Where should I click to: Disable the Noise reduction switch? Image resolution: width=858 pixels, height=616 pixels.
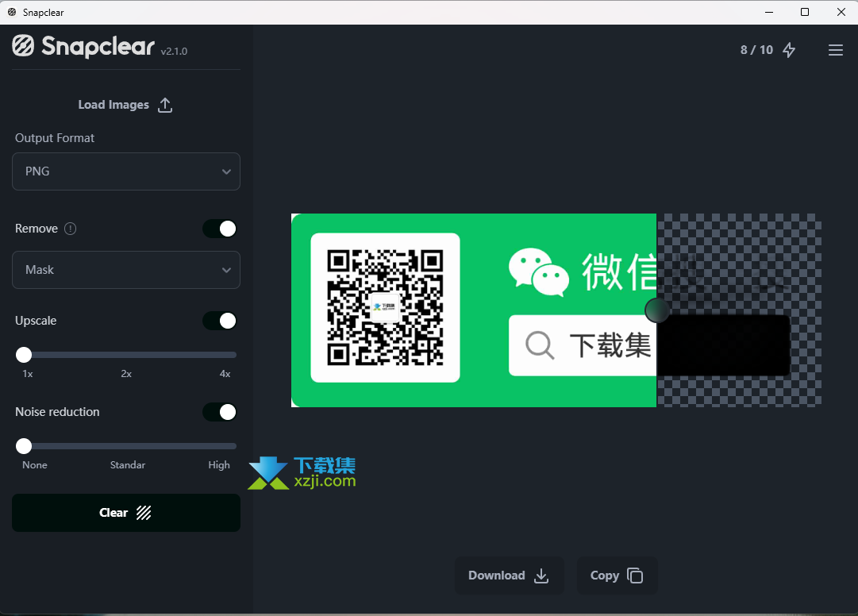point(219,412)
